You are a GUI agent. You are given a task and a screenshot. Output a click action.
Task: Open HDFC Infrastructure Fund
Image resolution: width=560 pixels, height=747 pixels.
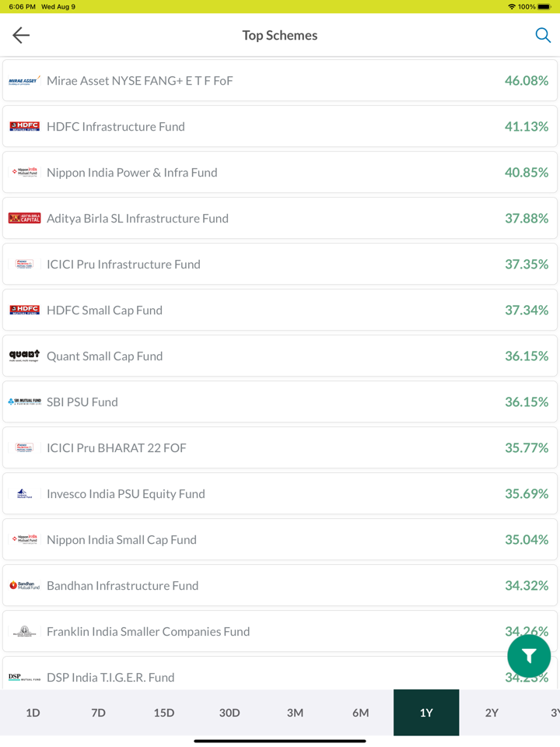pos(116,127)
